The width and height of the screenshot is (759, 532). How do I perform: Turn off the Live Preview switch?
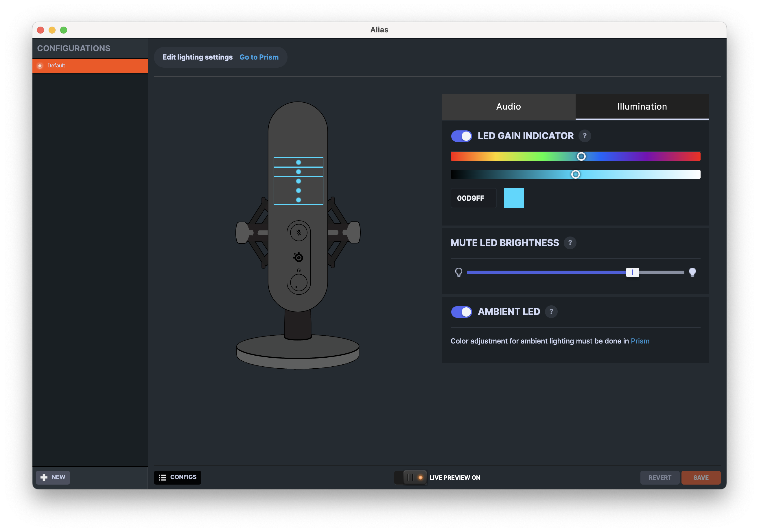click(410, 477)
